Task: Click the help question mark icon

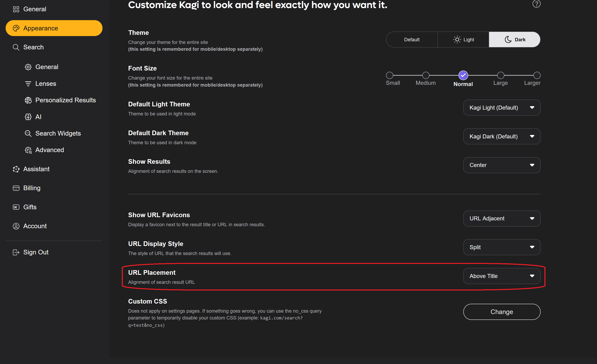Action: (536, 4)
